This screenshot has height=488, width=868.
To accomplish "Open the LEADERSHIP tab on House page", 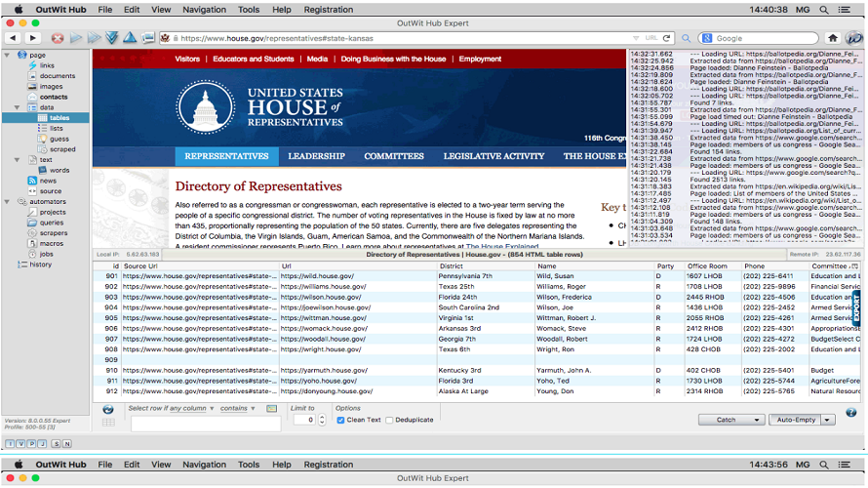I will (x=316, y=156).
